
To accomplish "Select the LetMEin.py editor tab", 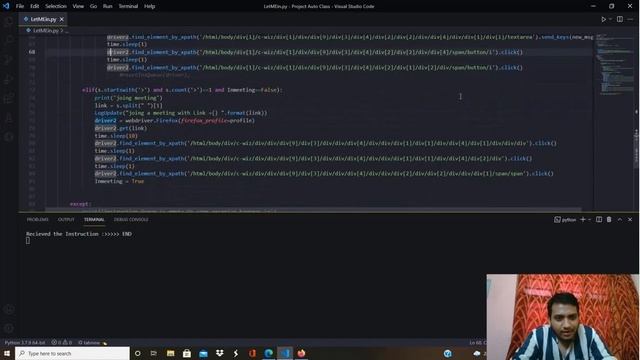I will click(x=43, y=19).
